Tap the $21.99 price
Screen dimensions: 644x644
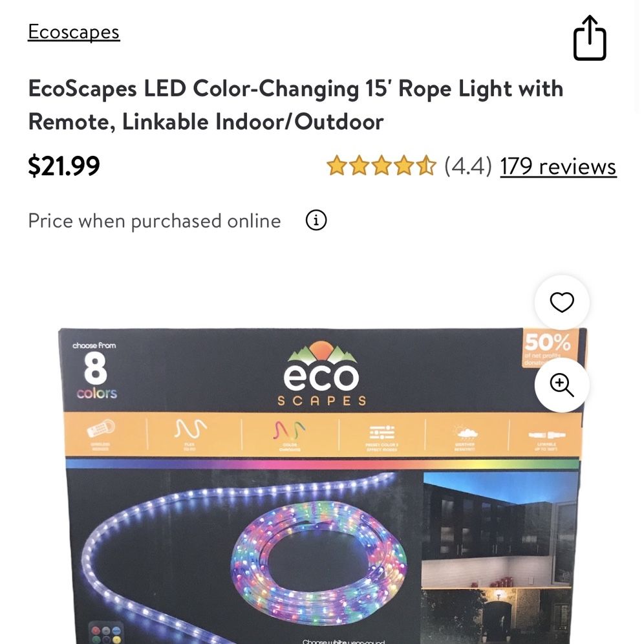(63, 166)
